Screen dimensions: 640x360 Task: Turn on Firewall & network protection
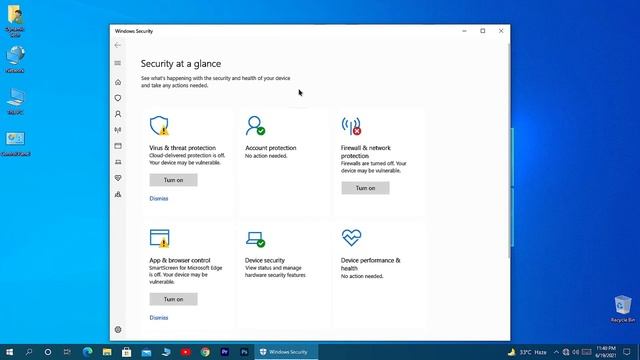(365, 188)
